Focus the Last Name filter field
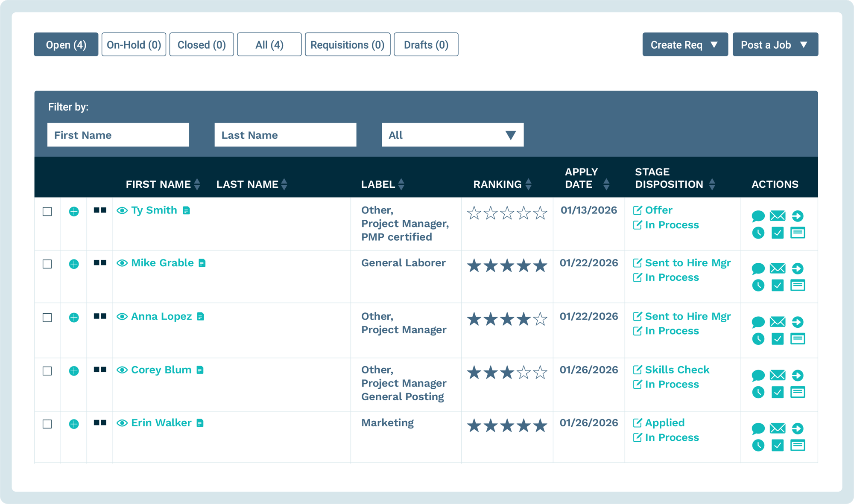 (x=285, y=135)
